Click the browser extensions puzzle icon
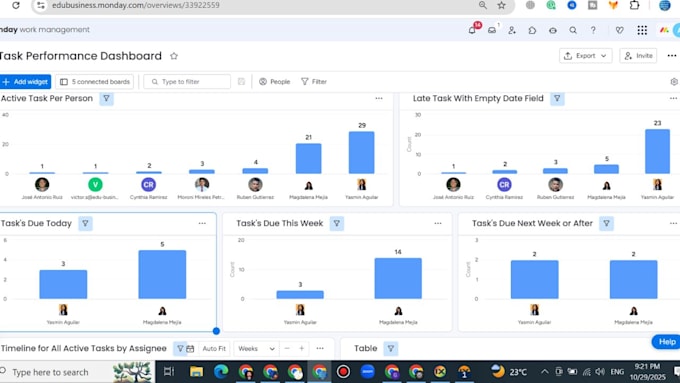 tap(634, 5)
